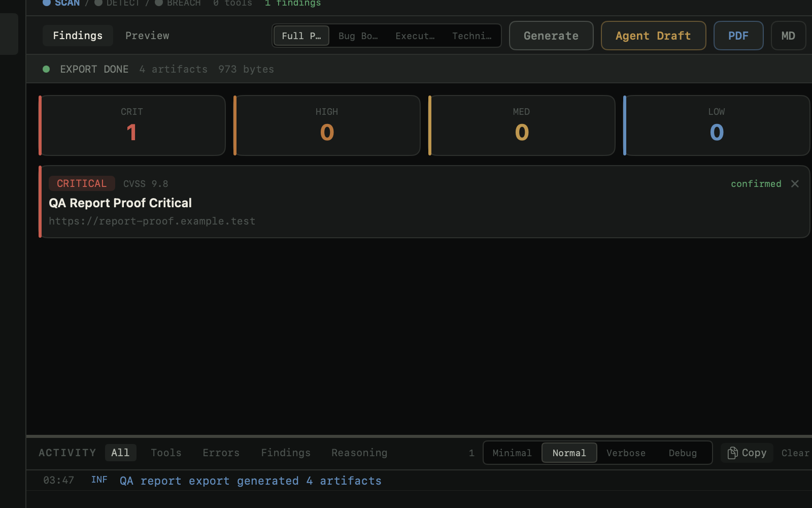Filter activity by Reasoning
This screenshot has width=812, height=508.
click(359, 453)
